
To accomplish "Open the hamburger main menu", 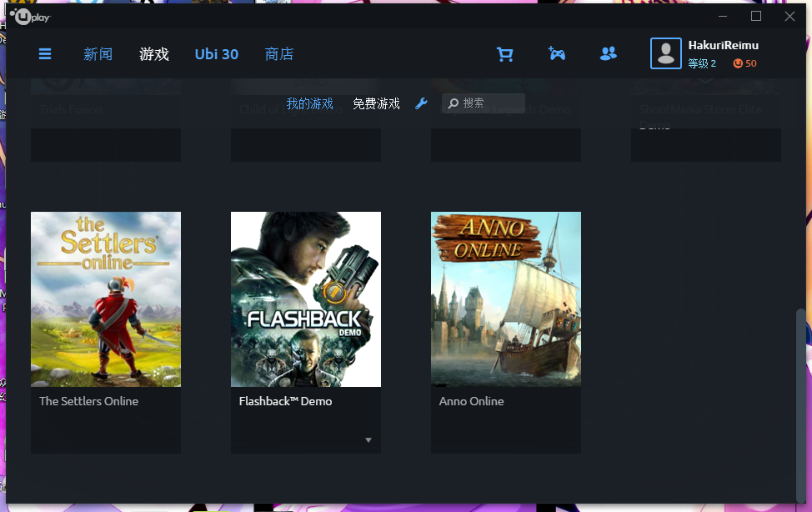I will (x=45, y=54).
